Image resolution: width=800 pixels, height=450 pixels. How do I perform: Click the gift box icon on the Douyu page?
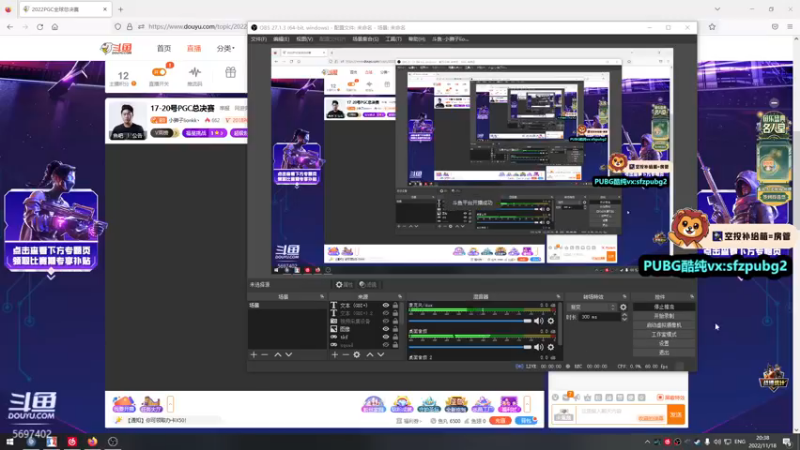tap(231, 72)
